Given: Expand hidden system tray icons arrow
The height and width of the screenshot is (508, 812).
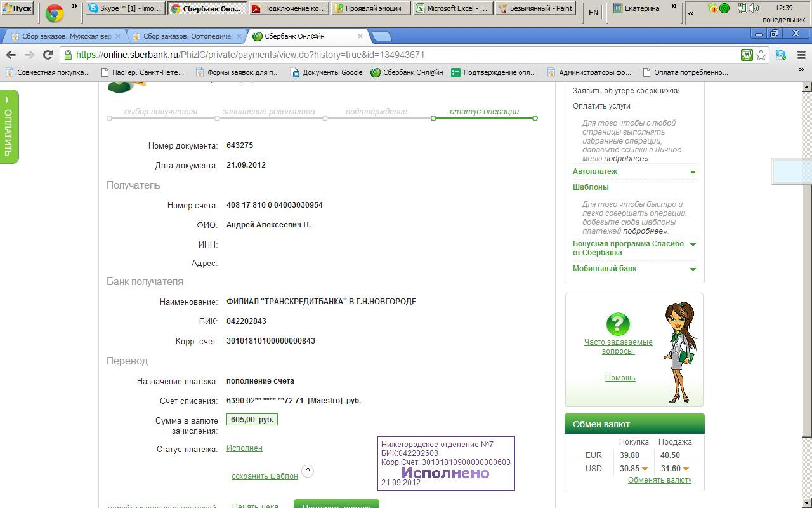Looking at the screenshot, I should point(691,13).
